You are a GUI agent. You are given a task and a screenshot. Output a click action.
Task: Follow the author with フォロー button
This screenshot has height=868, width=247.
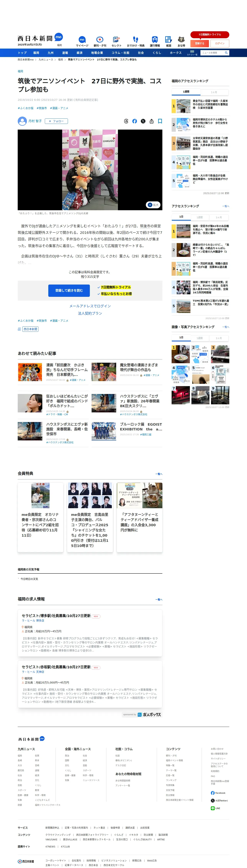[56, 121]
